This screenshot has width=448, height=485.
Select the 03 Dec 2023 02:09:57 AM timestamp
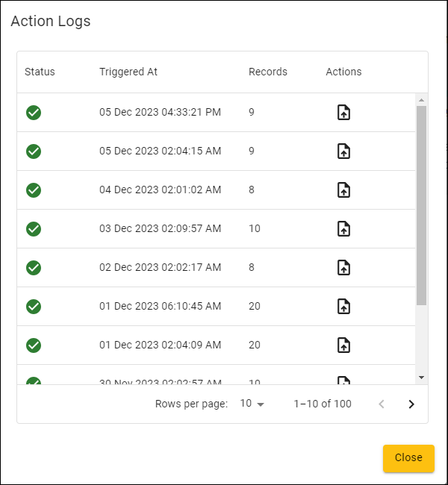[x=160, y=228]
